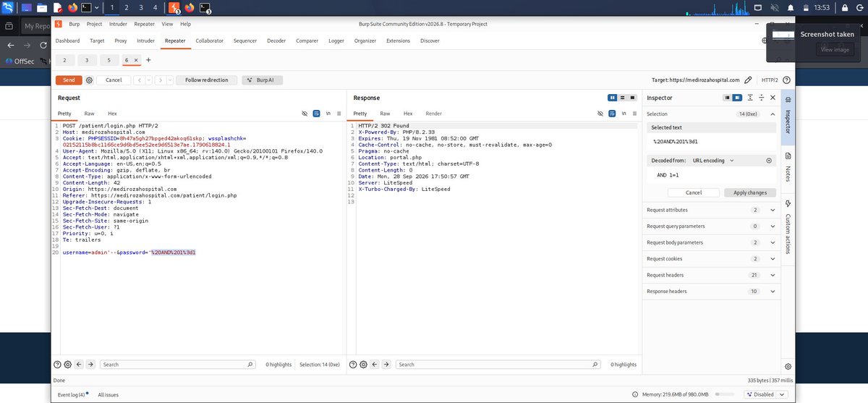
Task: Open Inspector settings gear at bottom right
Action: 788,367
